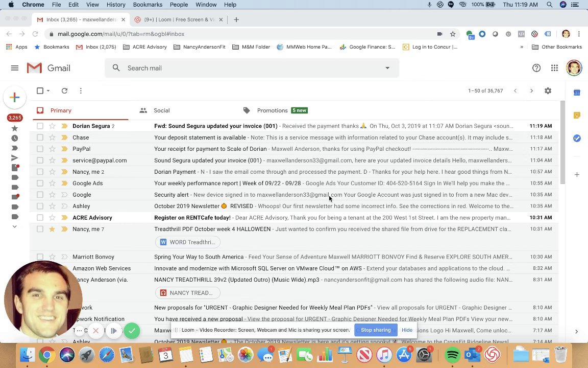Show search options dropdown arrow
This screenshot has width=588, height=368.
387,68
